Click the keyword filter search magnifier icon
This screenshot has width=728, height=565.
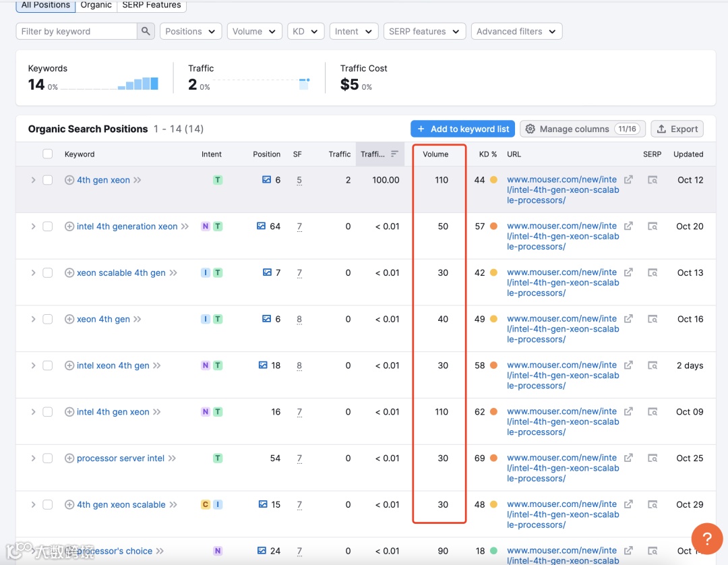[146, 31]
